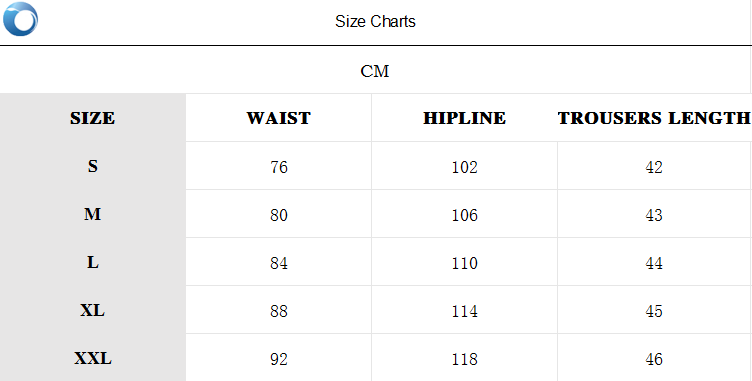752x381 pixels.
Task: Select the XXL size row label
Action: coord(93,358)
